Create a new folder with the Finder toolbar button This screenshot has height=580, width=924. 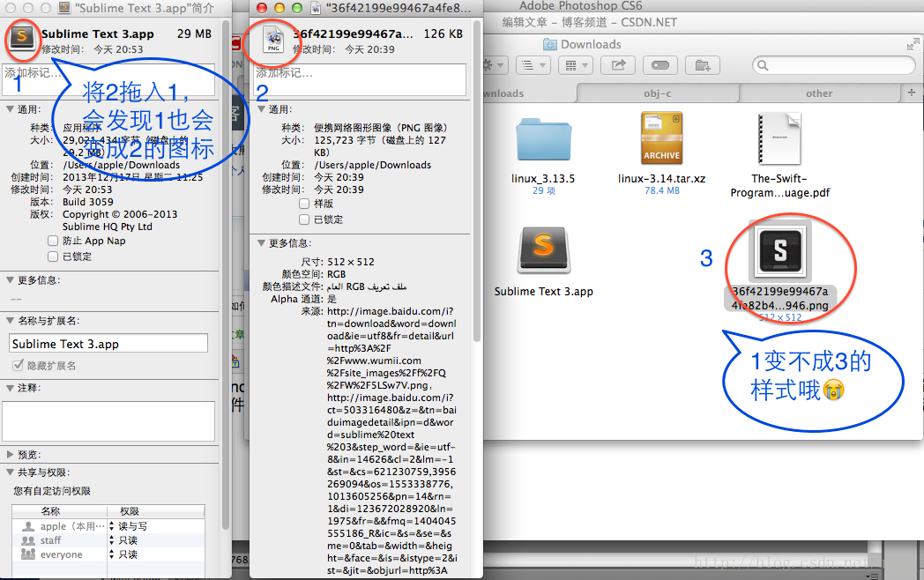pos(703,65)
